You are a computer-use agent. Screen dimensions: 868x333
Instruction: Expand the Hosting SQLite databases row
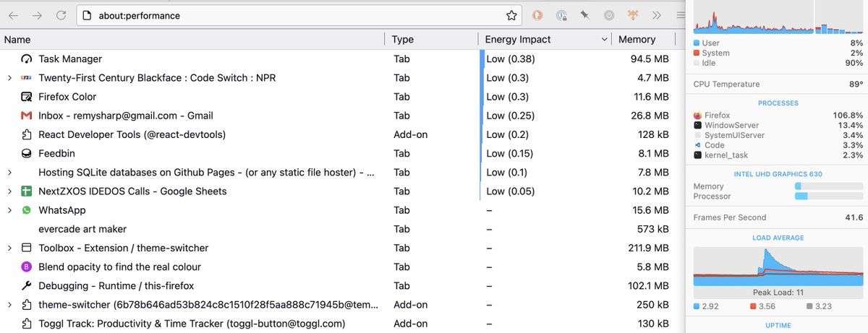click(x=9, y=173)
